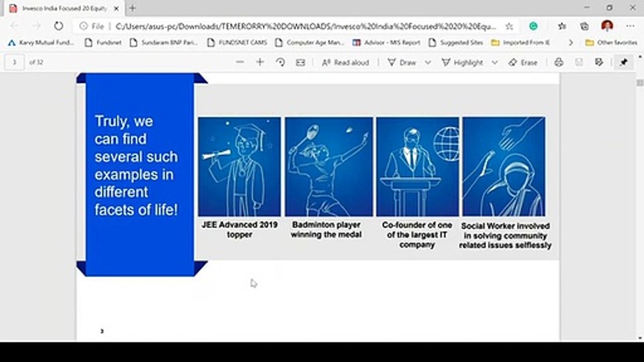Click the Save as icon

tap(599, 62)
